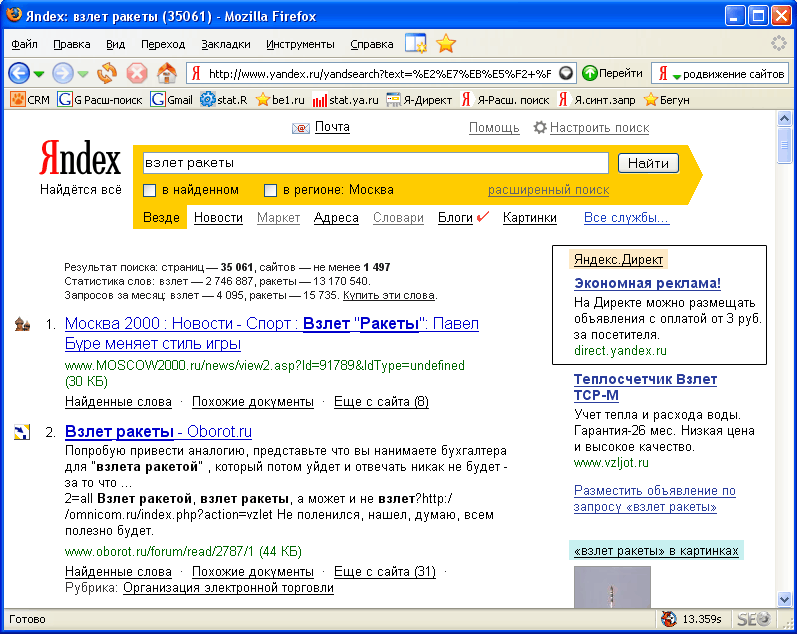This screenshot has width=797, height=634.
Task: Open the stat.ya.ru bookmark
Action: tap(346, 100)
